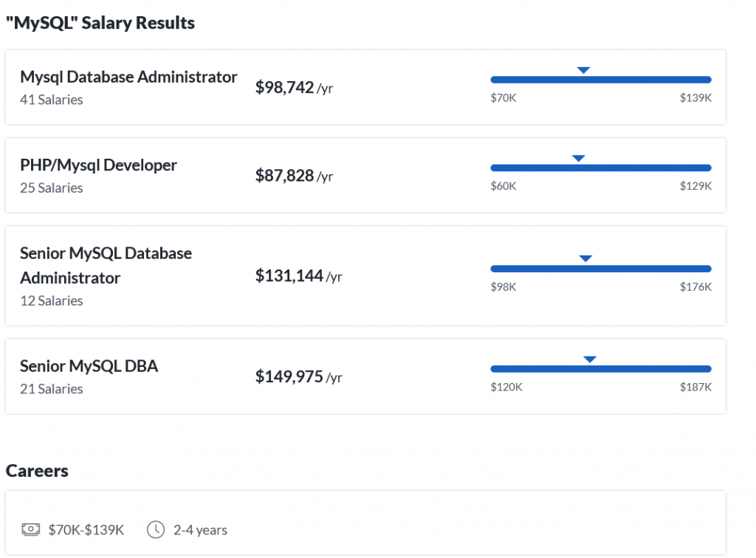Click the money icon beside $70K-$139K

tap(31, 529)
